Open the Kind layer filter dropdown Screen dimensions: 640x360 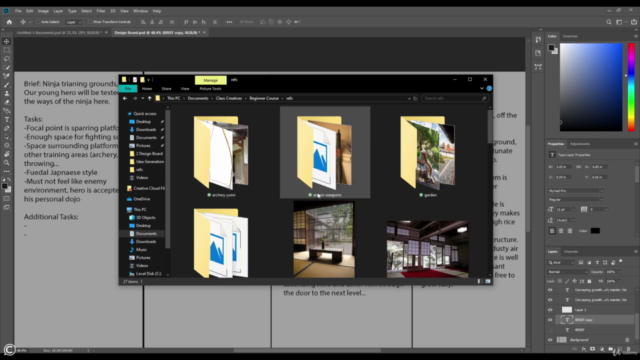(561, 262)
